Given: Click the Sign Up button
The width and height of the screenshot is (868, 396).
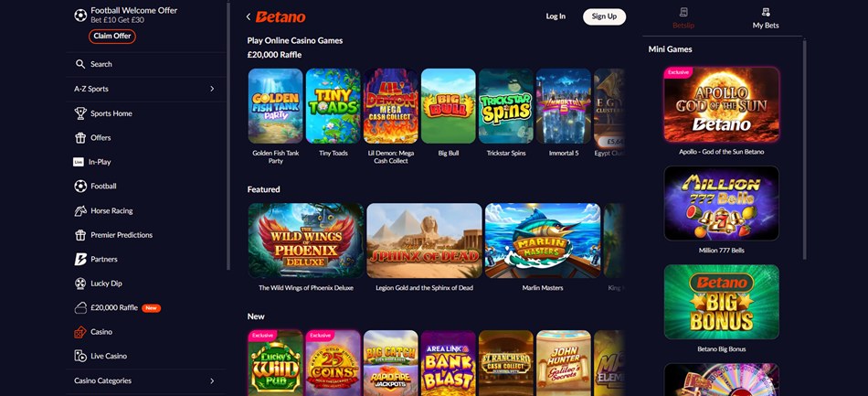Looking at the screenshot, I should click(604, 16).
